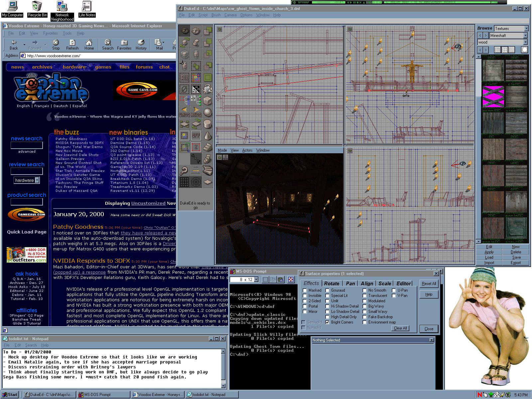532x399 pixels.
Task: Open the hardware link on Voodoo Extreme
Action: click(x=74, y=67)
